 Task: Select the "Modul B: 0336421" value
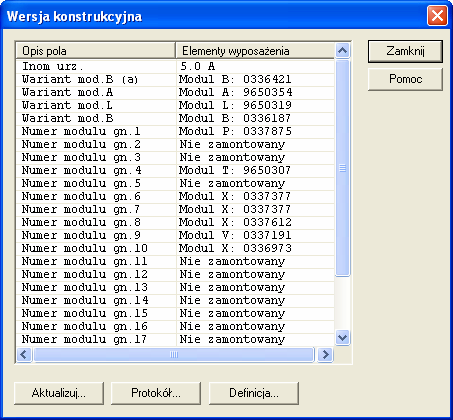(x=255, y=79)
